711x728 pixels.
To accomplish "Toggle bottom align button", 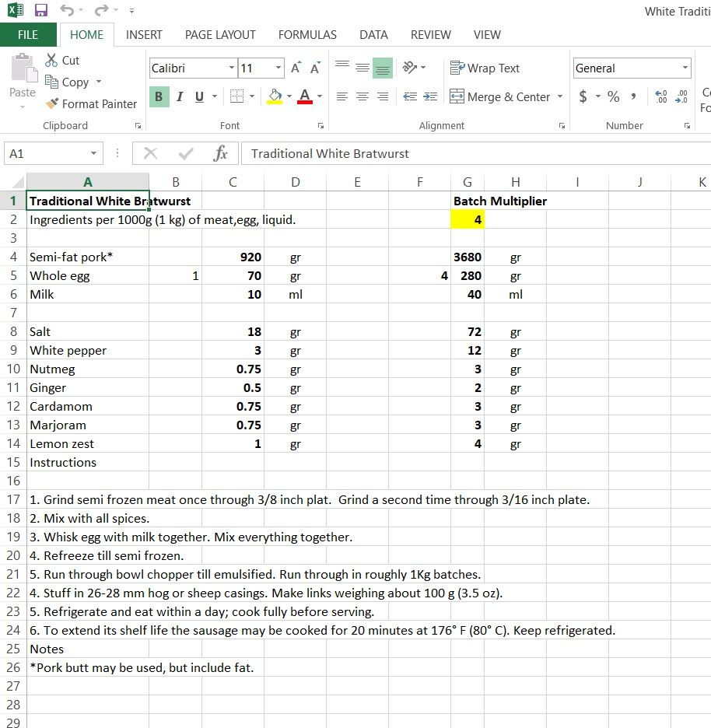I will [383, 68].
